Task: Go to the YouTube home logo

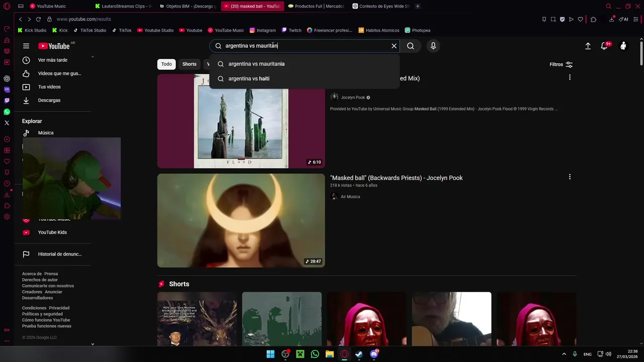Action: click(x=54, y=46)
